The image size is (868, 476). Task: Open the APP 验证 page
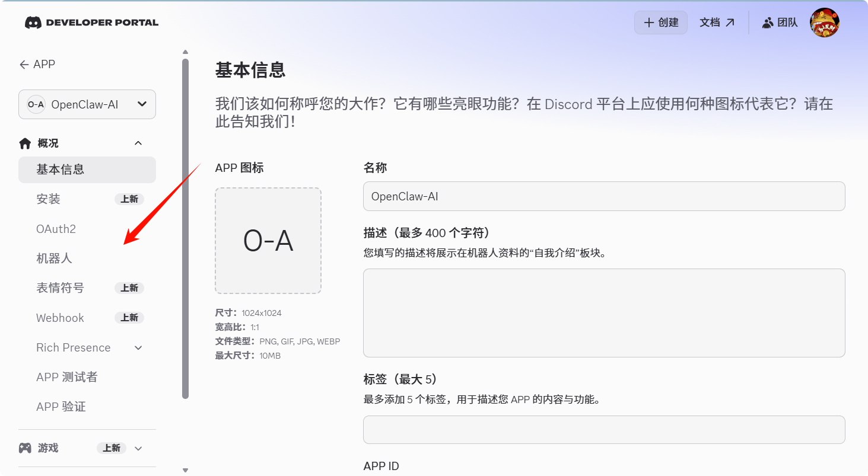(x=87, y=407)
